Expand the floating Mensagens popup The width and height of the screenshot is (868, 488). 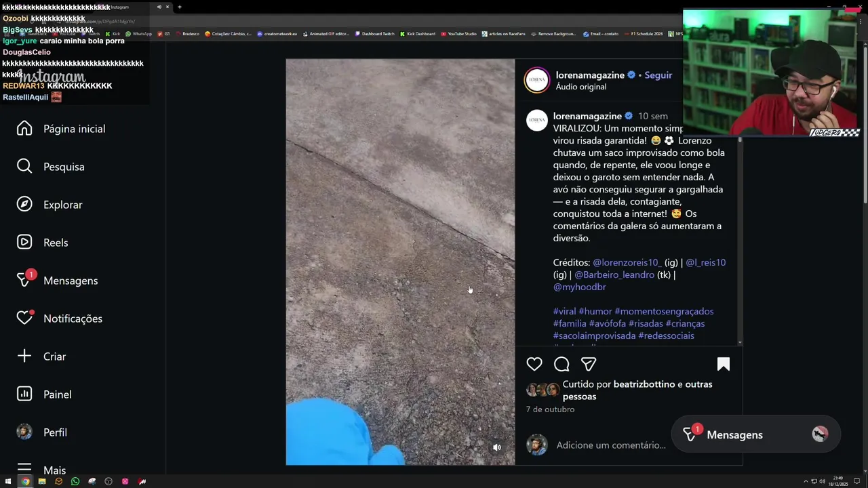755,434
